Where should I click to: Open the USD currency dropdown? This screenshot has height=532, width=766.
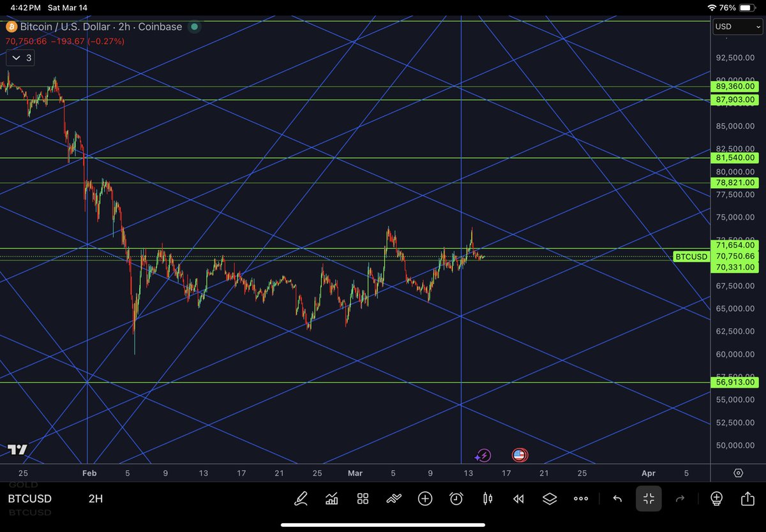tap(737, 27)
